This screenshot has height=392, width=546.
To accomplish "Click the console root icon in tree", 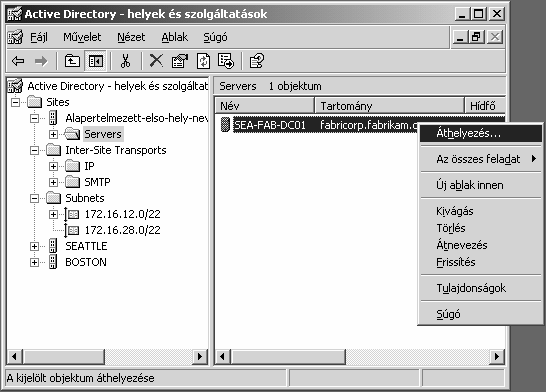I will point(15,86).
